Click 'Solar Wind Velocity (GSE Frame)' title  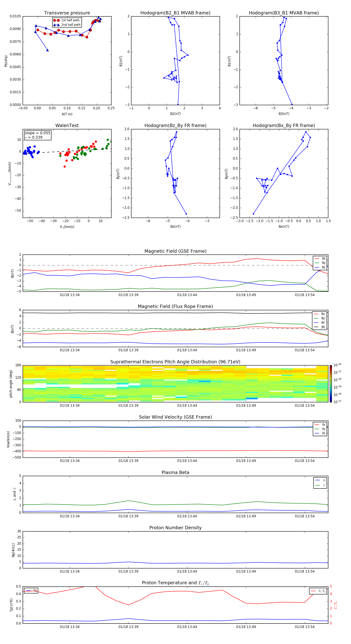tap(175, 417)
